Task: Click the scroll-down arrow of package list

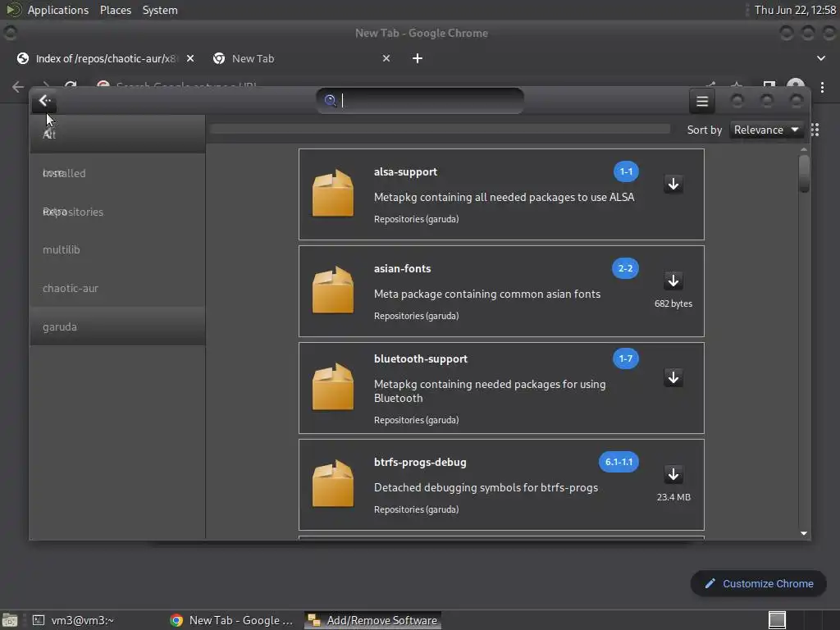Action: (x=804, y=533)
